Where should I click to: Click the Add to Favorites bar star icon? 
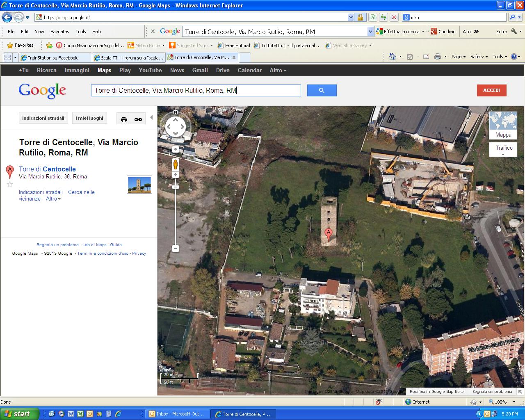pyautogui.click(x=49, y=45)
